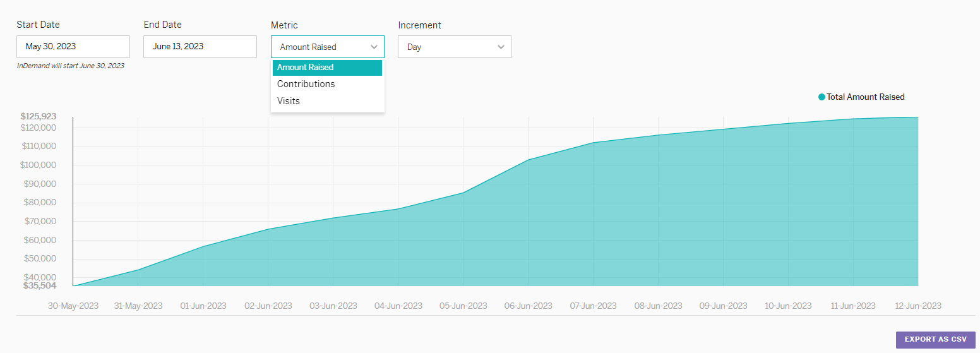Click the Total Amount Raised legend label
Screen dimensions: 980x353
click(866, 97)
